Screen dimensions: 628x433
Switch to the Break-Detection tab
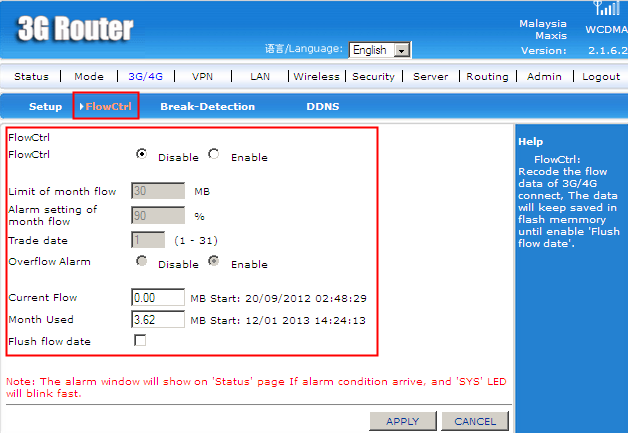[x=207, y=106]
